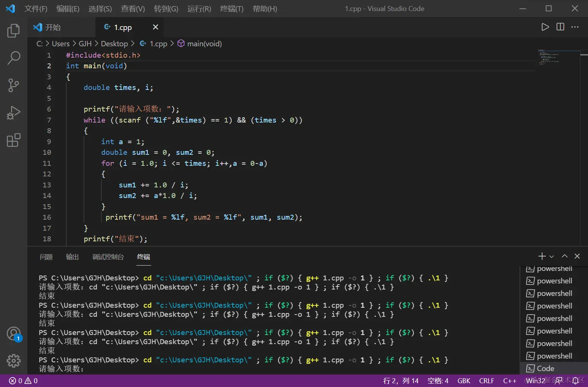Split the editor to the right
This screenshot has height=387, width=588.
click(x=560, y=27)
